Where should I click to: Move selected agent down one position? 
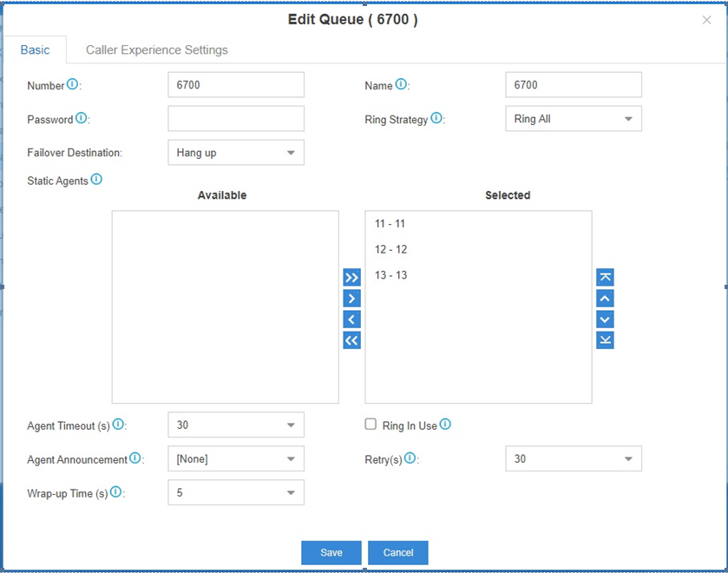[x=605, y=319]
